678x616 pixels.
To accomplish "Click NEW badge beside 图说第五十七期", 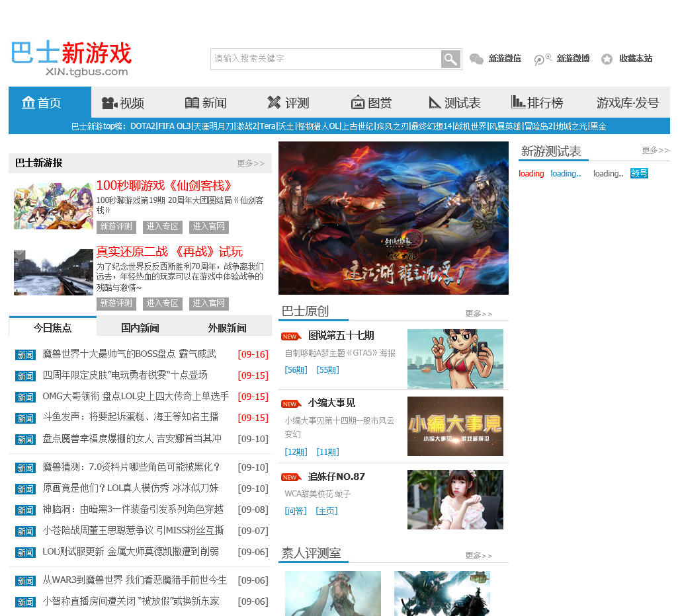I will pyautogui.click(x=291, y=336).
